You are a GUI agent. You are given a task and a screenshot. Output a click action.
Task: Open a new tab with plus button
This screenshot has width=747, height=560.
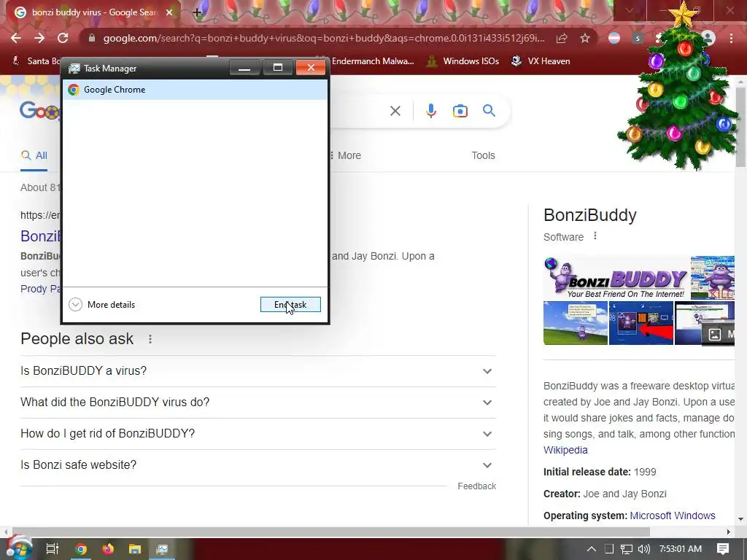click(197, 12)
